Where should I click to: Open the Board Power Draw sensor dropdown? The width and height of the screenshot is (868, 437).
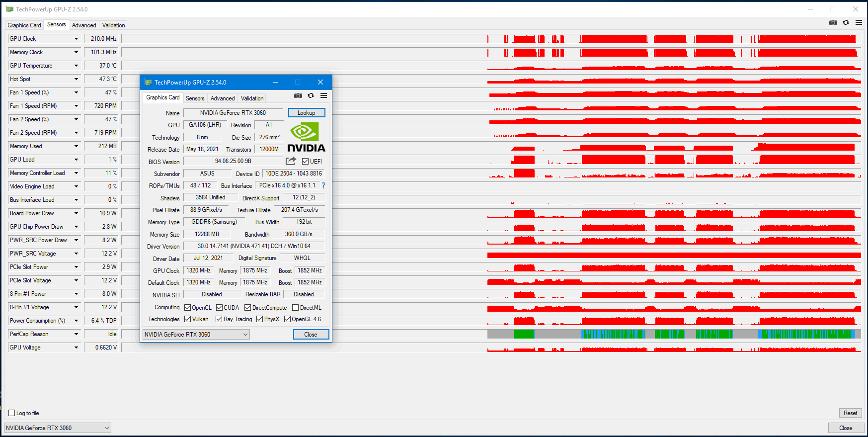(76, 213)
